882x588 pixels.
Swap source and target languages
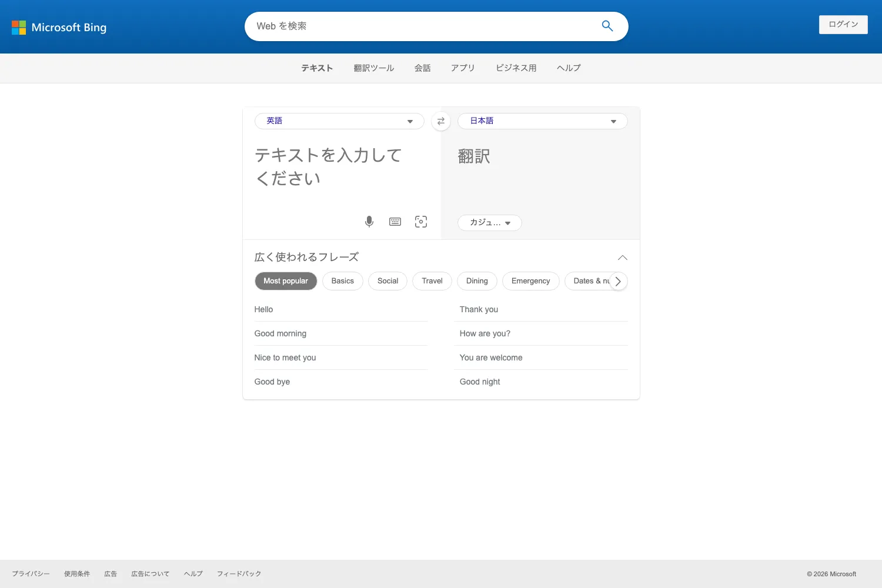point(441,121)
